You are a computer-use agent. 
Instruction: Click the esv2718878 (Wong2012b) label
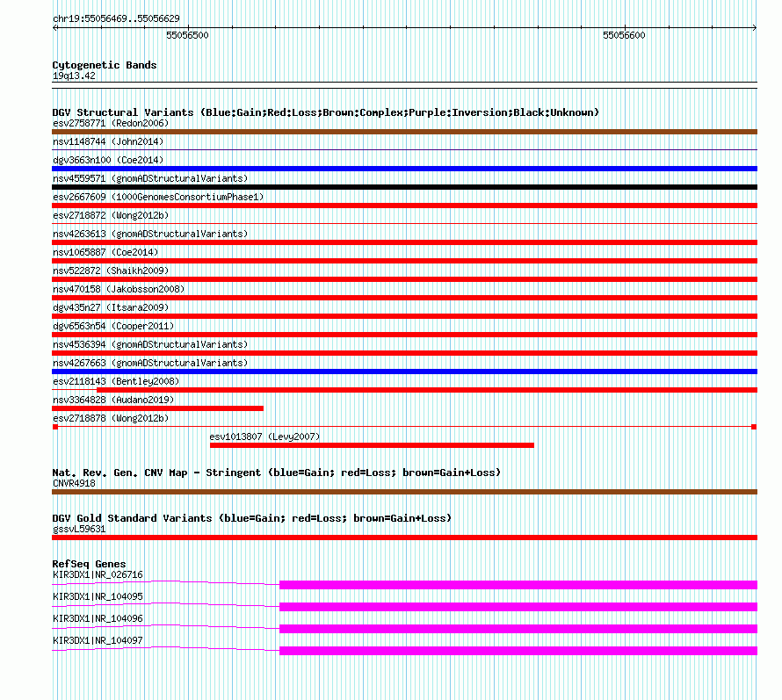[111, 418]
